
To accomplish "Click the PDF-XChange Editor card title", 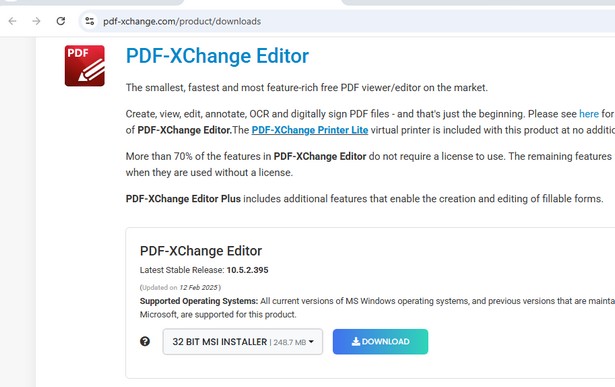I will [201, 251].
